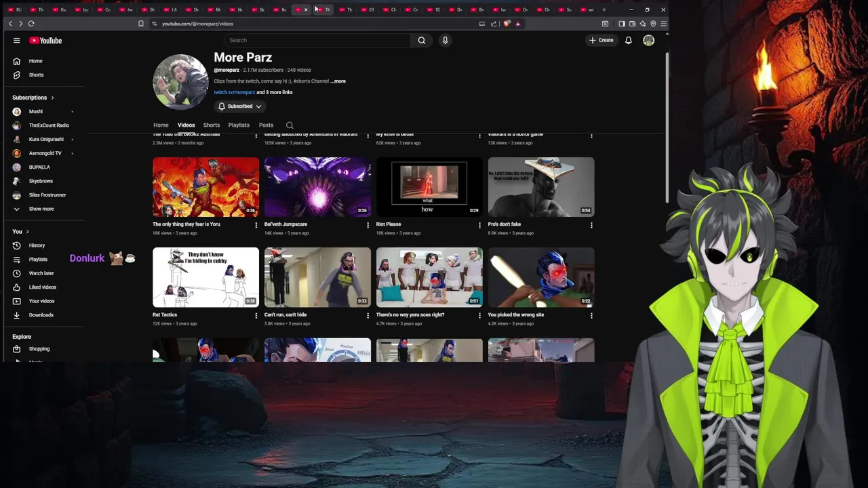
Task: Open options for 'Can't run, can't hide'
Action: tap(368, 315)
